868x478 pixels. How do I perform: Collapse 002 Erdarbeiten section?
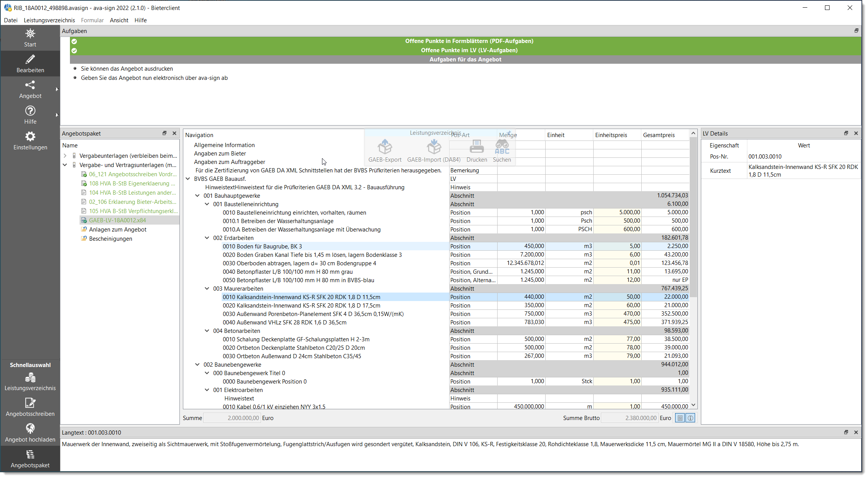207,238
